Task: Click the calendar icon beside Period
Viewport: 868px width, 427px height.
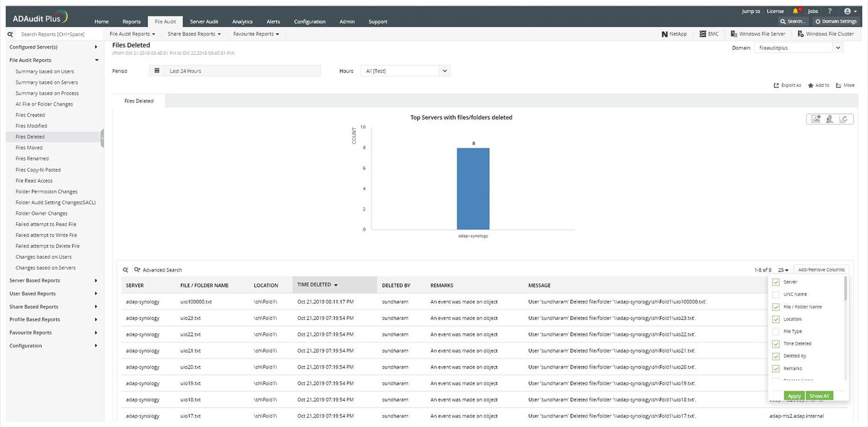Action: [157, 71]
